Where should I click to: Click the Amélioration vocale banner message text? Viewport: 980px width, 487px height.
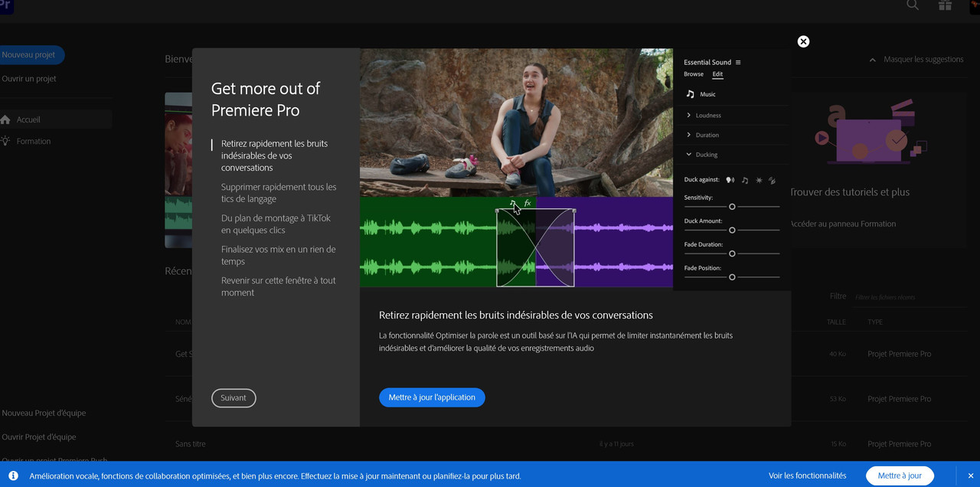(275, 476)
